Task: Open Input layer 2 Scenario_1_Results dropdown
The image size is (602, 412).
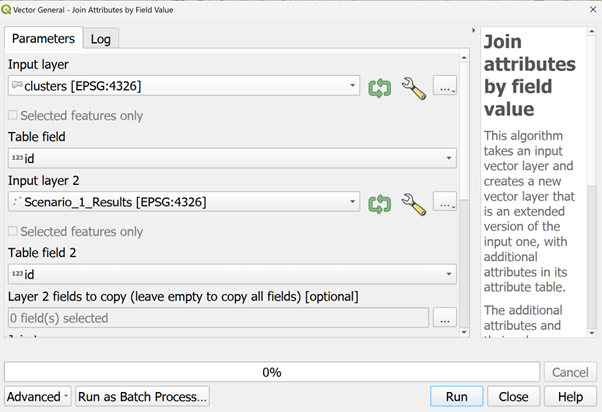Action: [184, 202]
